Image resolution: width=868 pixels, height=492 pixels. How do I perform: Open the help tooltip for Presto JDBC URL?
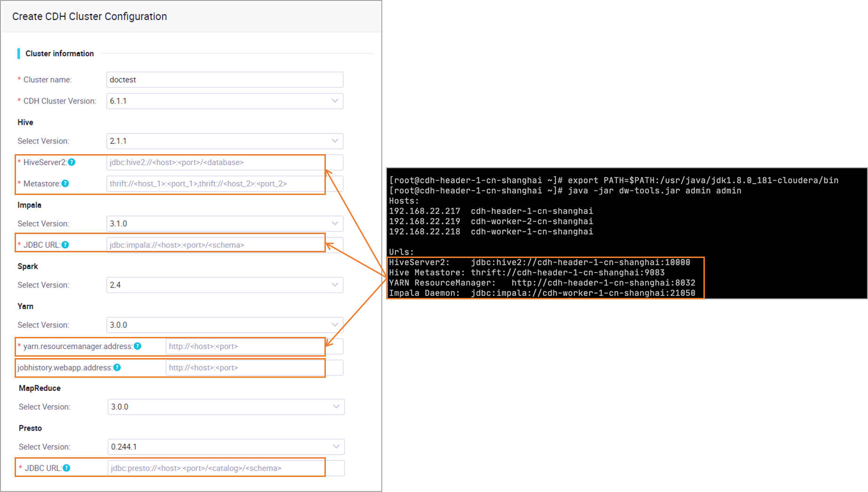67,468
